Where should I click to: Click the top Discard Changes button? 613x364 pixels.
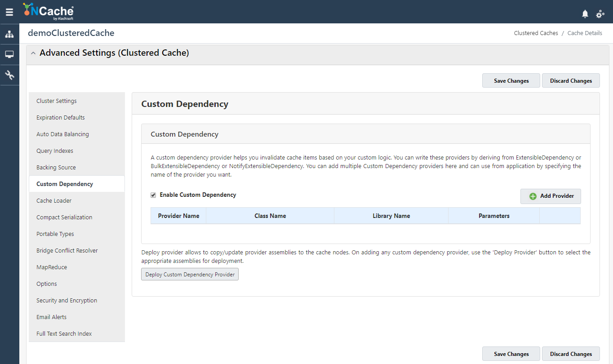(x=571, y=81)
